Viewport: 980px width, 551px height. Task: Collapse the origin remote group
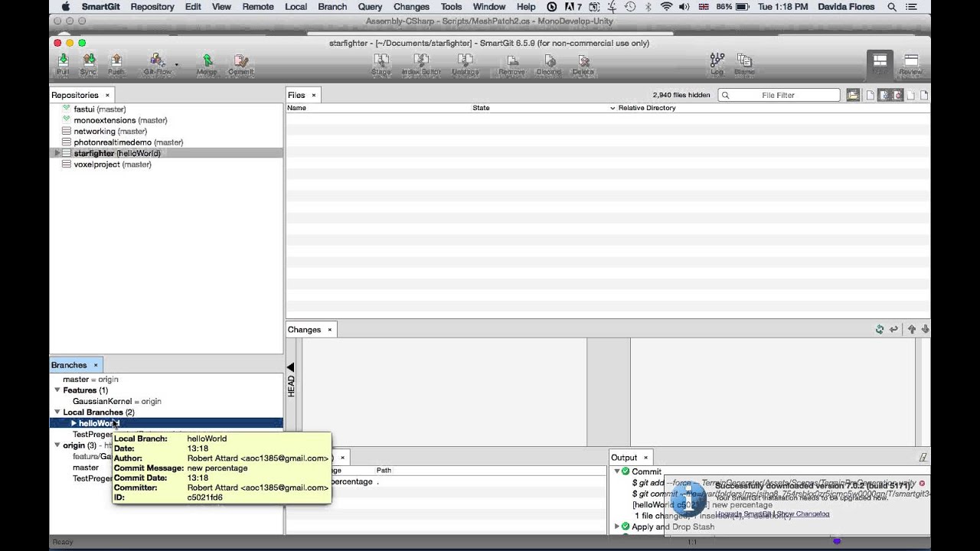click(57, 445)
